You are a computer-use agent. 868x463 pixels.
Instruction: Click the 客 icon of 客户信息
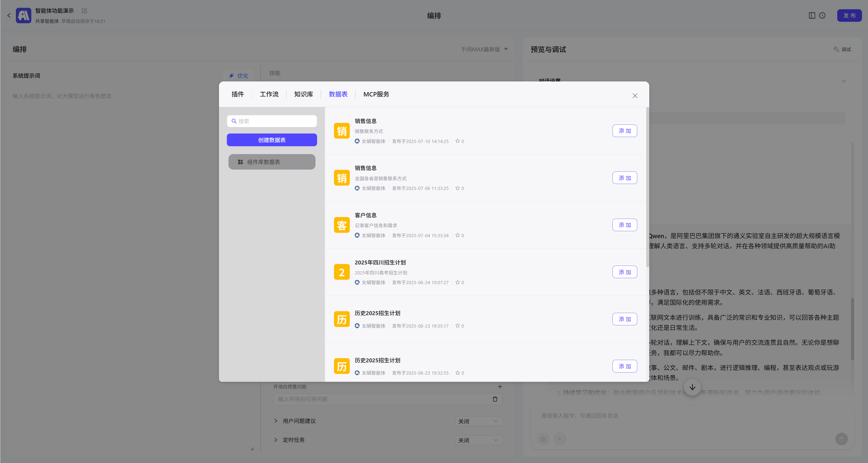tap(342, 225)
